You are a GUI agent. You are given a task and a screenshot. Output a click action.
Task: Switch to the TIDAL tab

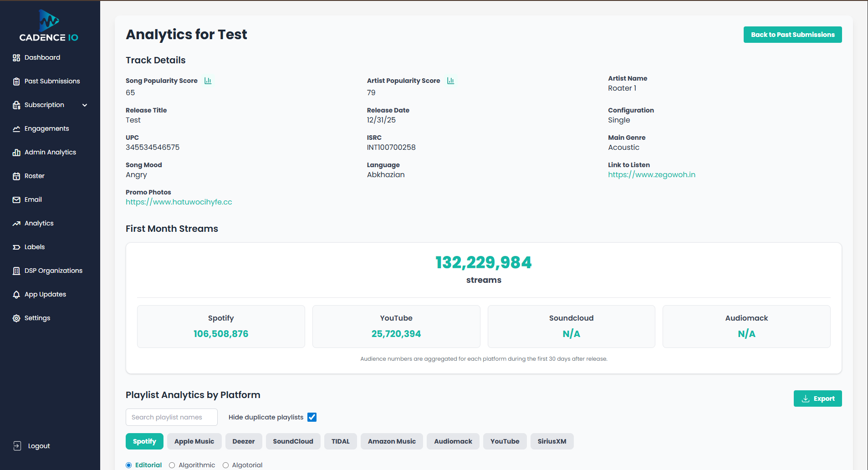[x=341, y=441]
